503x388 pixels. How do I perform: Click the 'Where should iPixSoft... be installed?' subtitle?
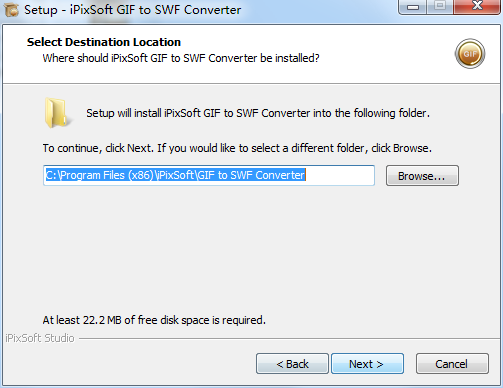[x=181, y=58]
